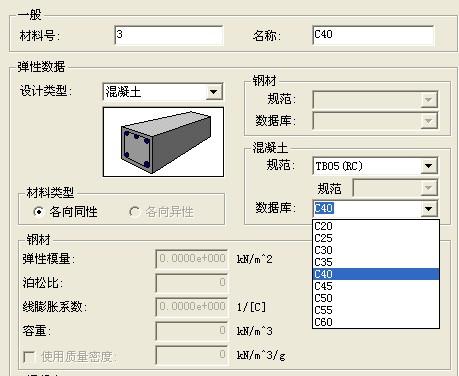Choose C35 from the database list
Screen dimensions: 459x376
(x=376, y=262)
